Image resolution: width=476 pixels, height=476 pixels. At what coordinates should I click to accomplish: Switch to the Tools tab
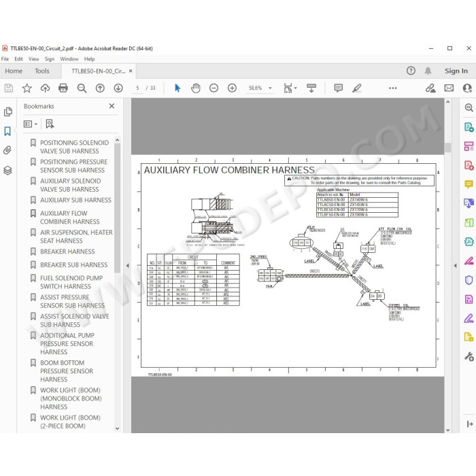tap(42, 71)
